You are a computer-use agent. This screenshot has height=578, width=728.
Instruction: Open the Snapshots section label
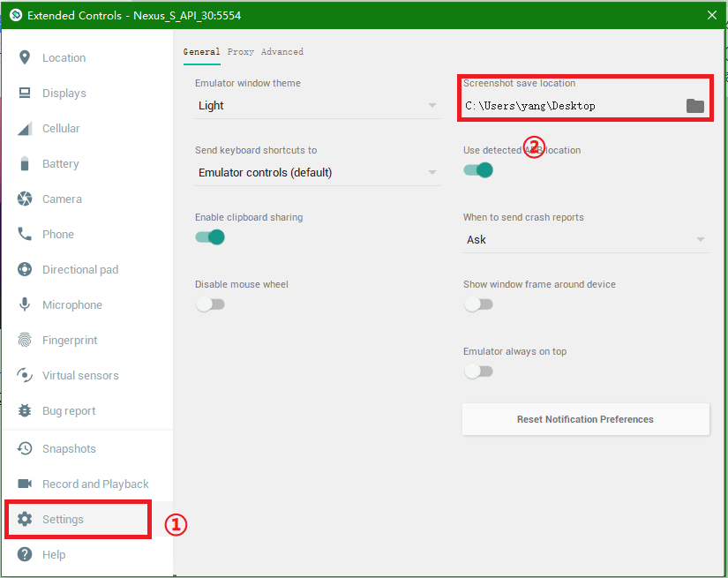point(69,449)
